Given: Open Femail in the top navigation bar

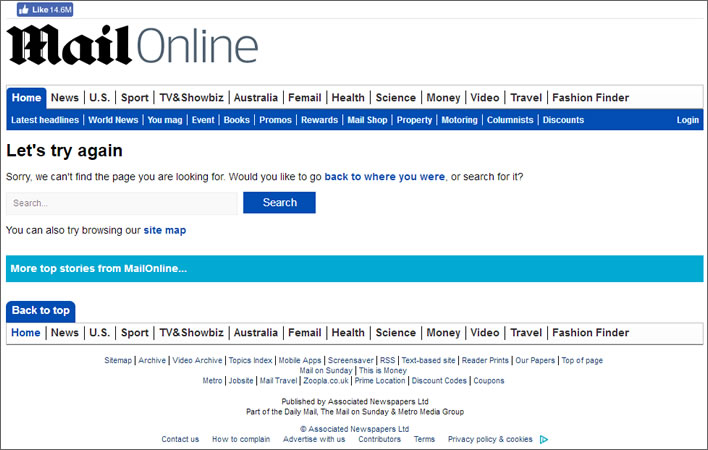Looking at the screenshot, I should point(305,97).
